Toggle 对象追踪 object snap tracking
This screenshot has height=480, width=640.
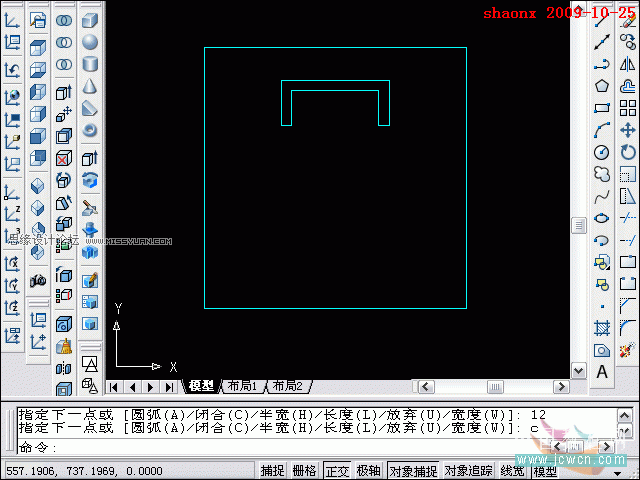(468, 471)
